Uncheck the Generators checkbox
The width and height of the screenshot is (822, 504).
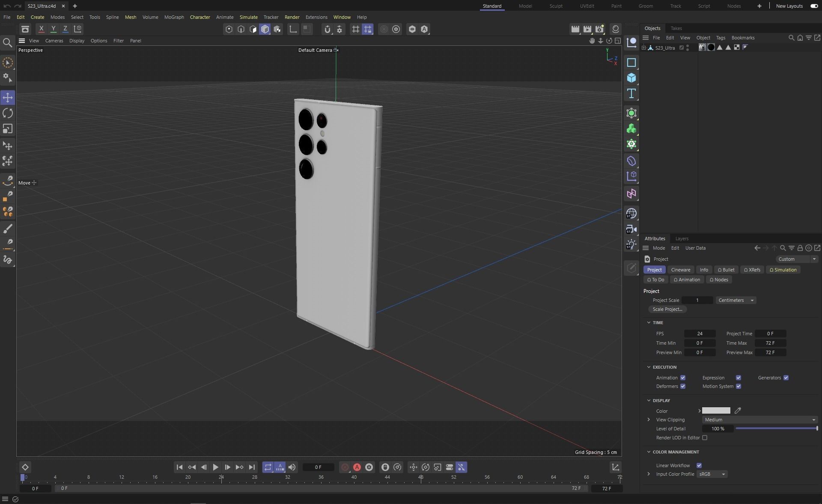[786, 378]
